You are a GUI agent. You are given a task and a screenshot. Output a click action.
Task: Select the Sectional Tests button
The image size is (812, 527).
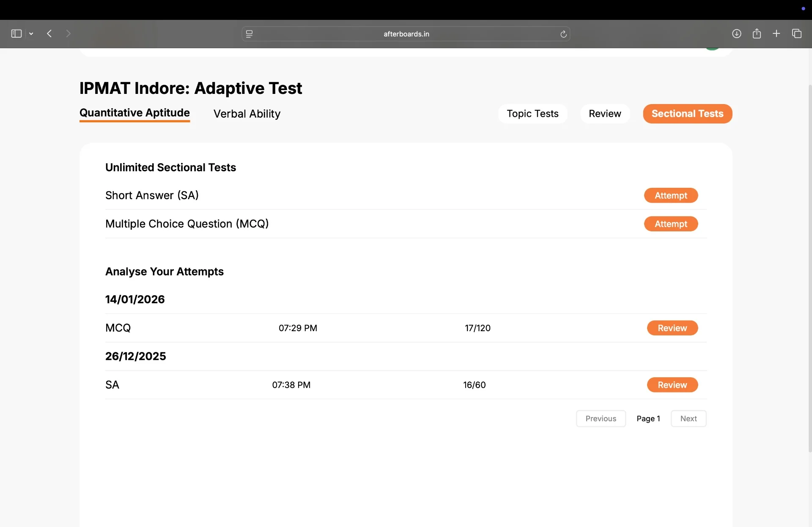(687, 114)
